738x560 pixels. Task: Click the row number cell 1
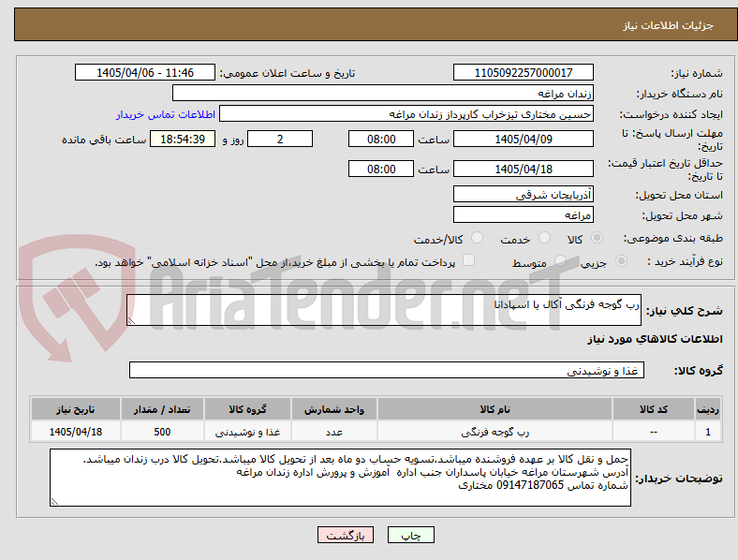(x=708, y=432)
